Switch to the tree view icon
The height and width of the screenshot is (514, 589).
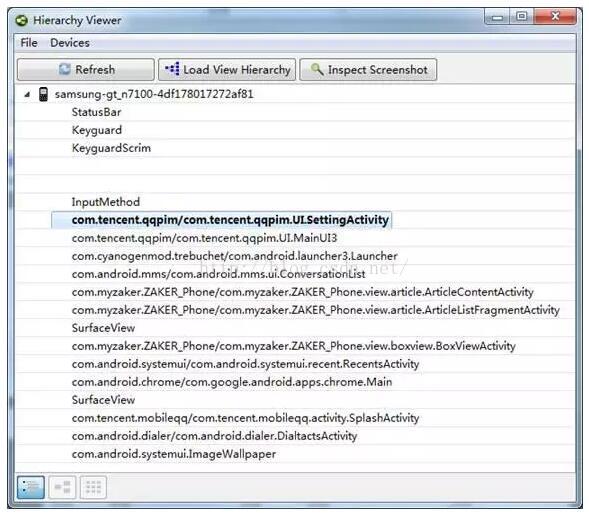pos(62,487)
